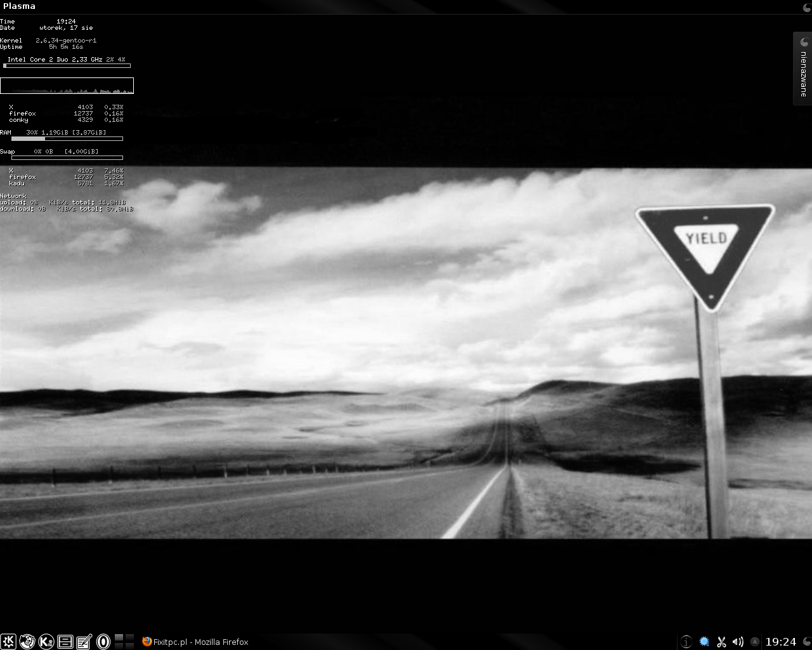This screenshot has width=812, height=650.
Task: Open Konqueror from the panel launcher
Action: pos(46,641)
